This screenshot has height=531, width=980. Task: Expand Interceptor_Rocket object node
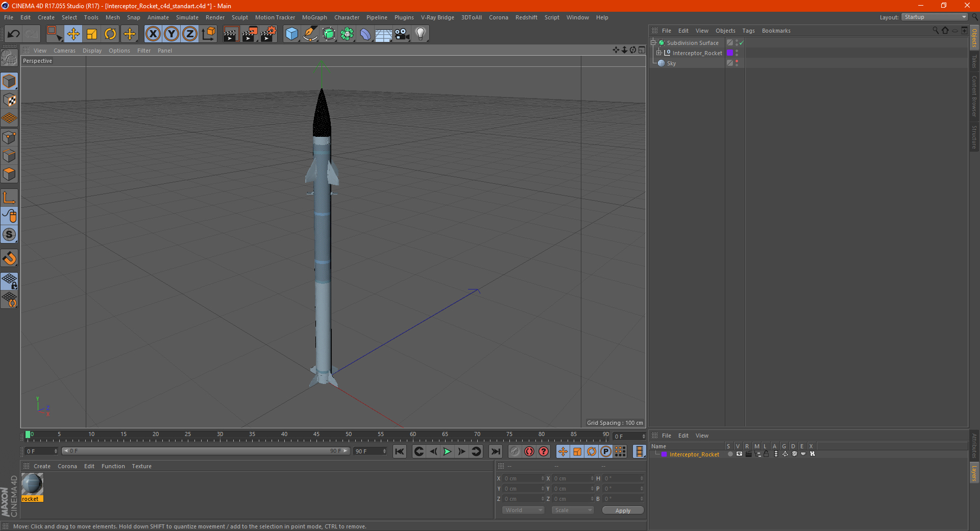[659, 53]
